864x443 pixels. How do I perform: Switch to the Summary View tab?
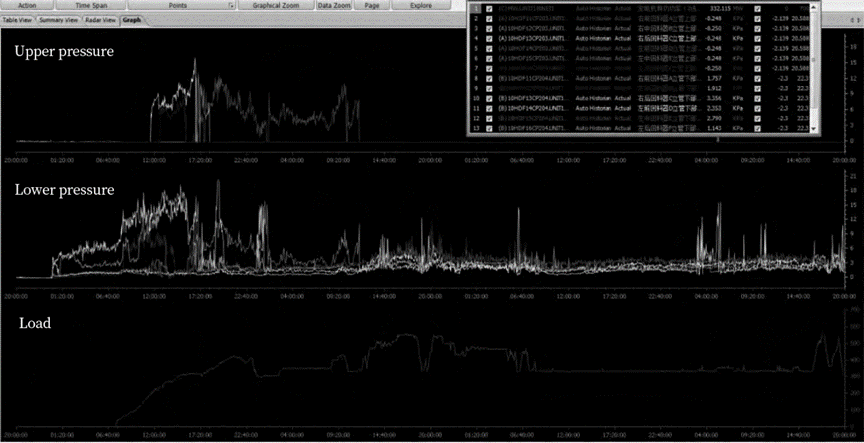coord(58,20)
